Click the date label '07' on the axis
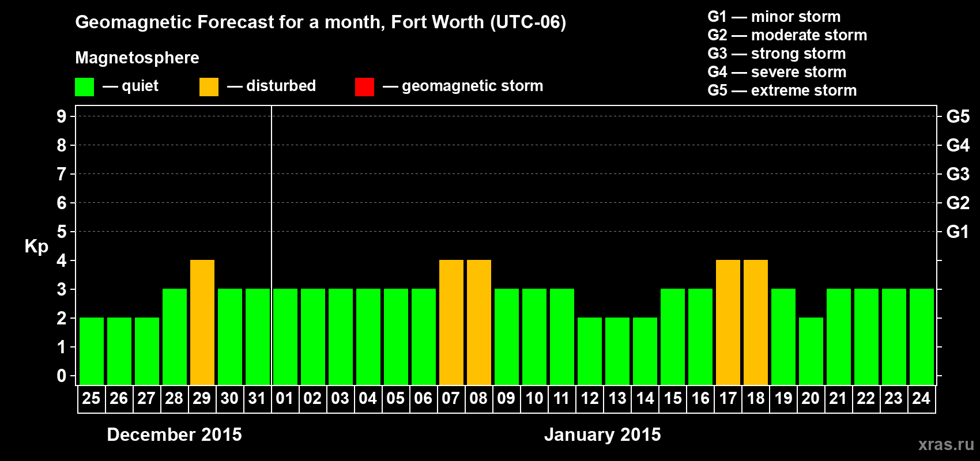 [451, 398]
